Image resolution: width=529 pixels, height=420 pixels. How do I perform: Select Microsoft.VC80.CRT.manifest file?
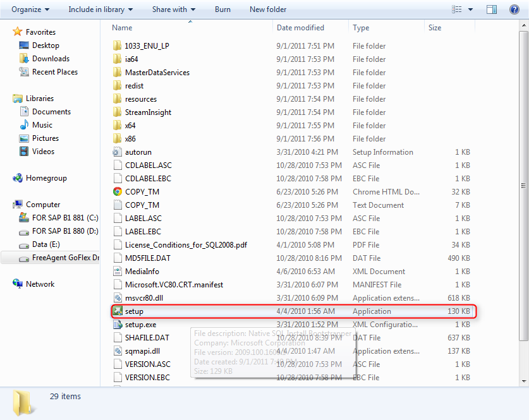click(174, 284)
